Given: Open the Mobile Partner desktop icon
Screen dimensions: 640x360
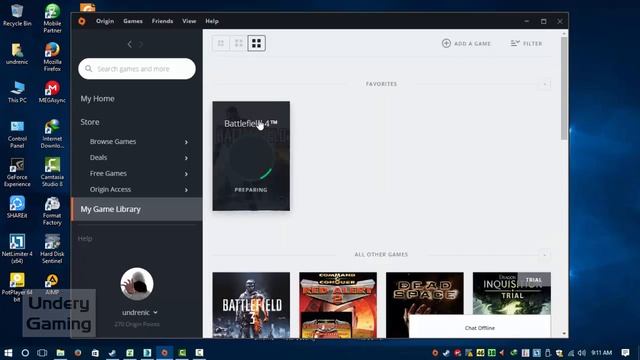Looking at the screenshot, I should tap(52, 18).
